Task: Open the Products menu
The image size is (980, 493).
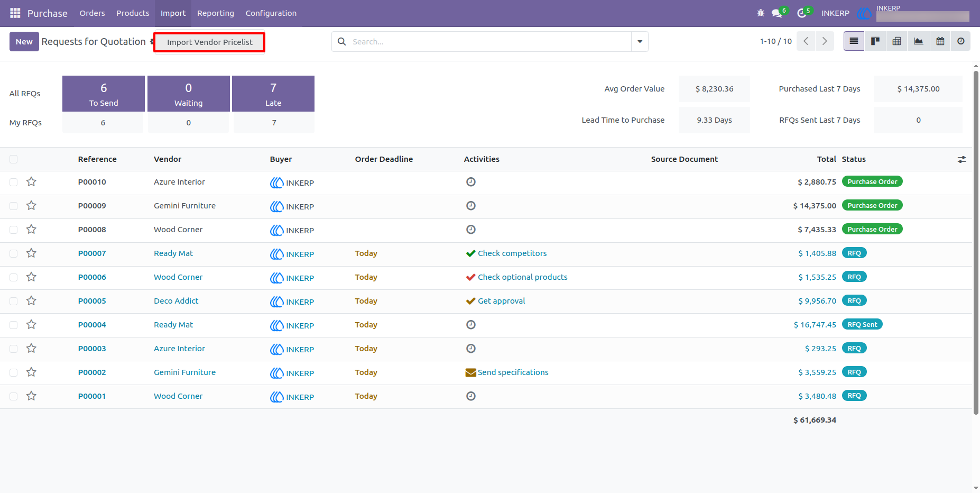Action: (x=133, y=13)
